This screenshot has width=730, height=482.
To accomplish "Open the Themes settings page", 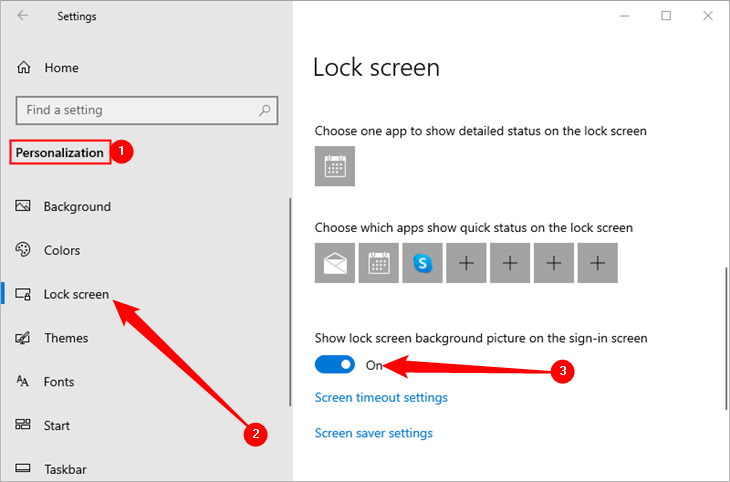I will (66, 338).
